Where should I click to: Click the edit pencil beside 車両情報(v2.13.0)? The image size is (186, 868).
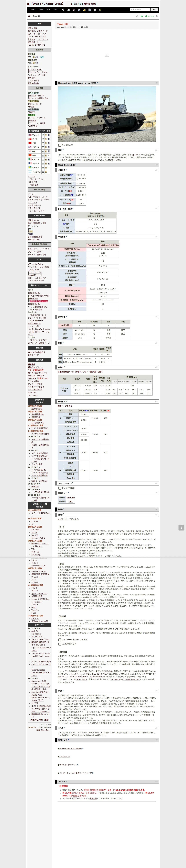tap(76, 164)
